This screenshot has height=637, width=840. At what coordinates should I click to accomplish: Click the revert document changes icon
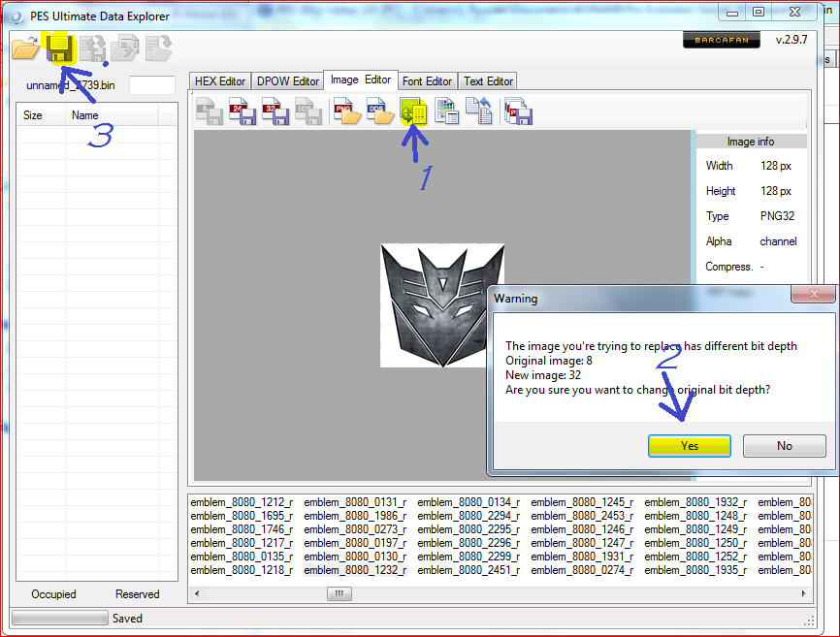(x=479, y=111)
